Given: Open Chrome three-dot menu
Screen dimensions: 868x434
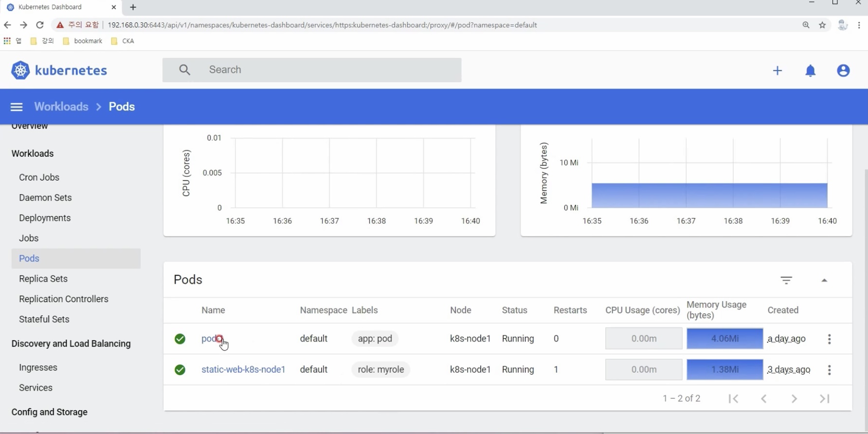Looking at the screenshot, I should (x=859, y=25).
